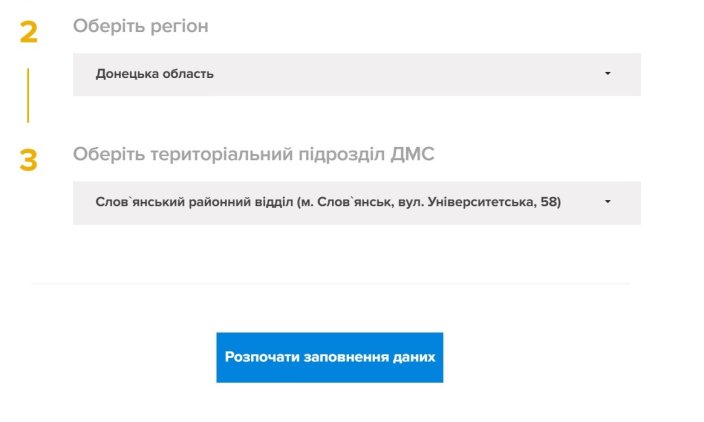Click the Оберіть територіальний підрозділ ДМС heading

click(x=254, y=154)
